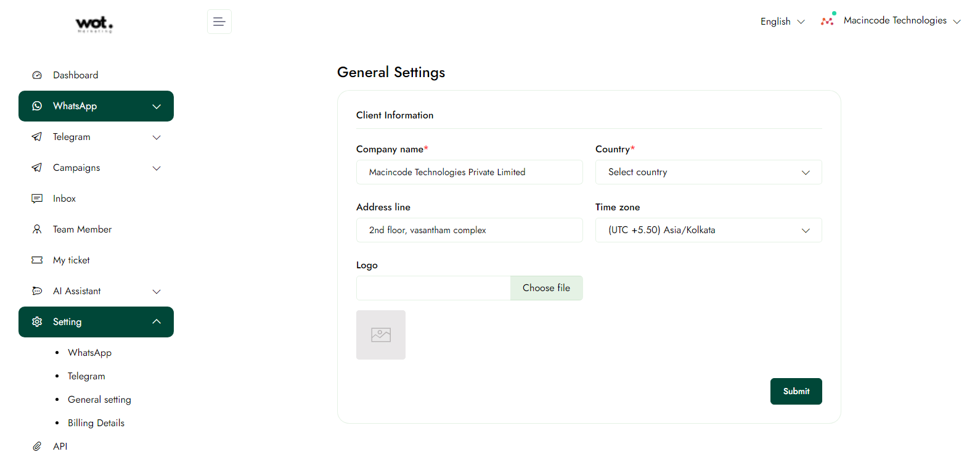
Task: Click the WOT logo in sidebar
Action: pos(94,24)
